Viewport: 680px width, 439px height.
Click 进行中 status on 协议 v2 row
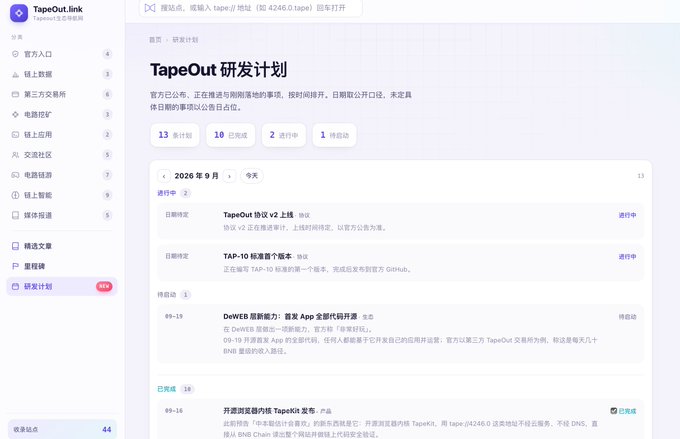click(627, 215)
